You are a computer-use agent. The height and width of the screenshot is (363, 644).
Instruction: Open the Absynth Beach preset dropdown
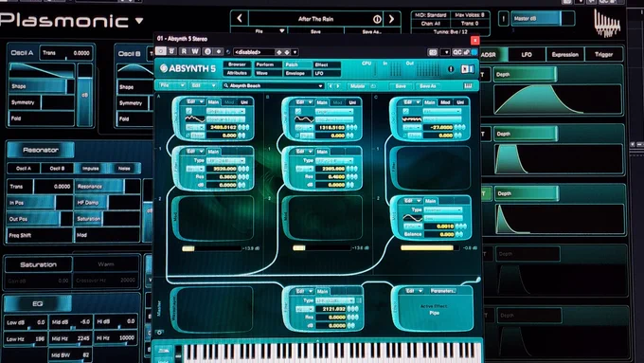pyautogui.click(x=274, y=85)
